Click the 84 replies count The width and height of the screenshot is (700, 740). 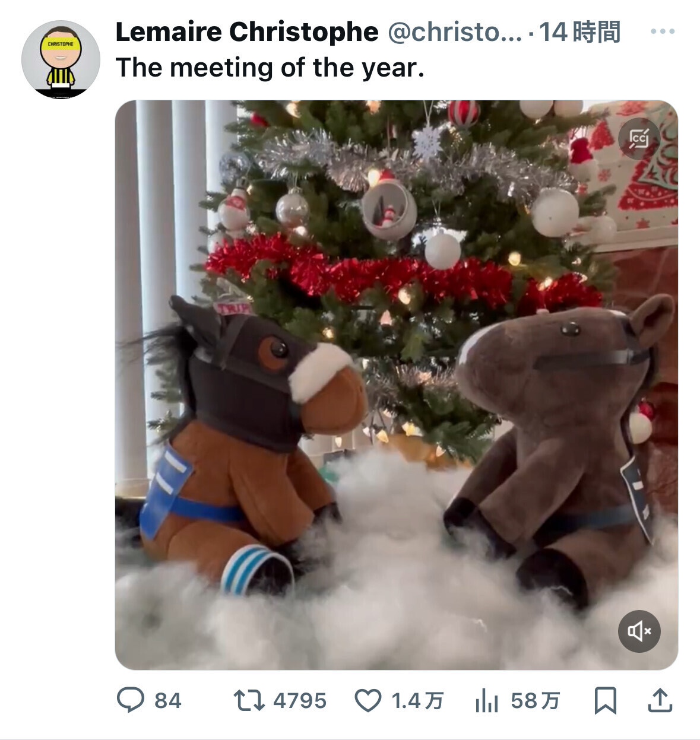[168, 701]
